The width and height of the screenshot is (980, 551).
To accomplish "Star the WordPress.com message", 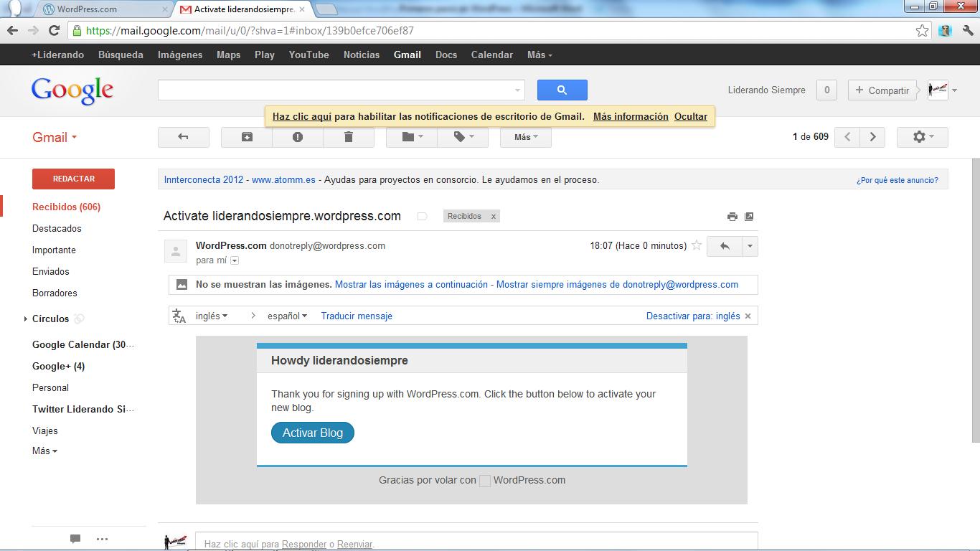I will coord(696,245).
